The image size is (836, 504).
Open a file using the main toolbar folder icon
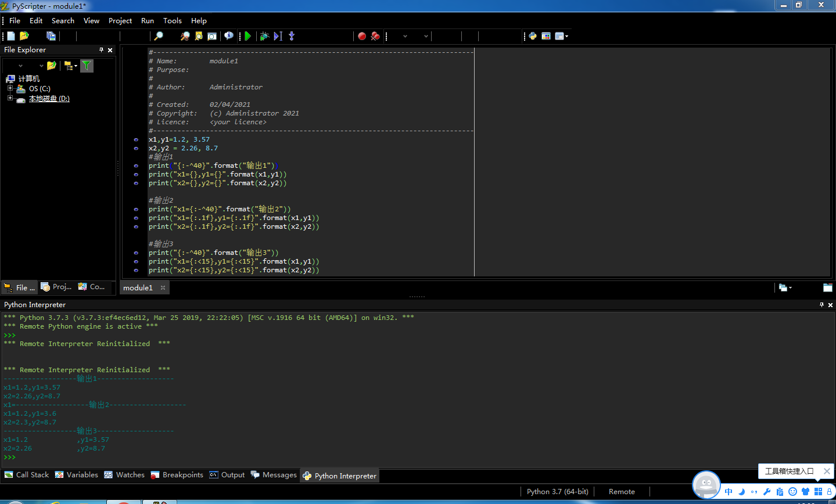click(24, 36)
